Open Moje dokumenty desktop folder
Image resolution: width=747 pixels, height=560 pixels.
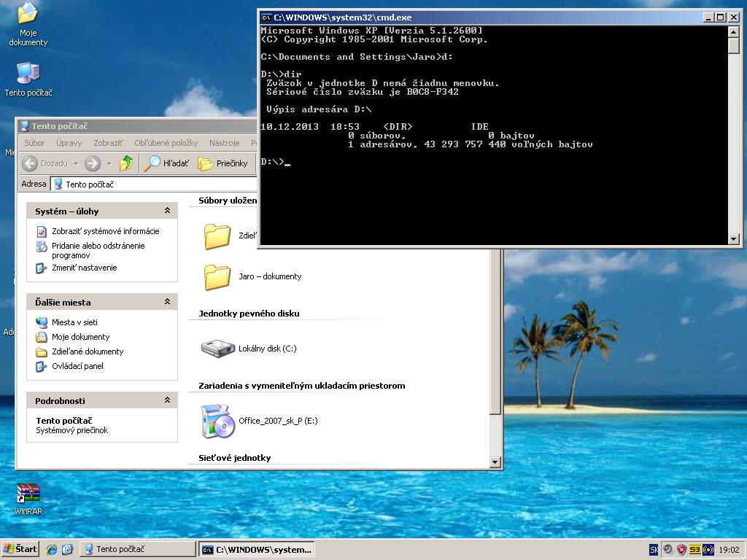point(28,14)
